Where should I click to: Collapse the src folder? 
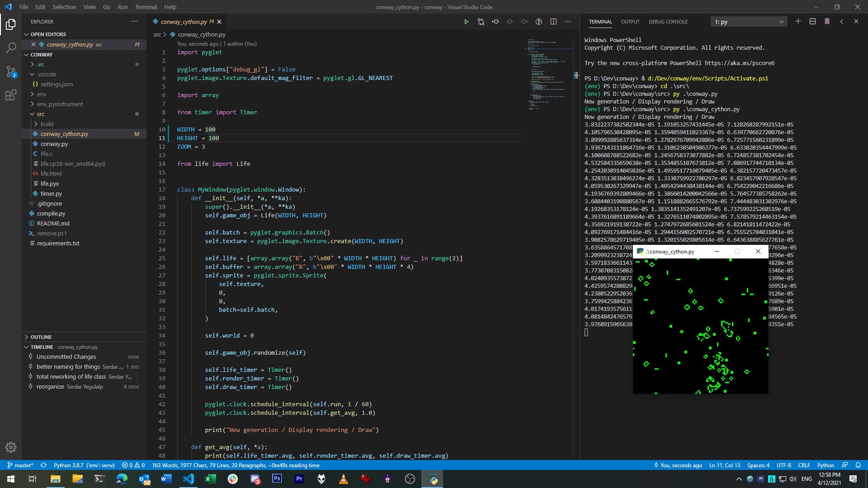84,114
